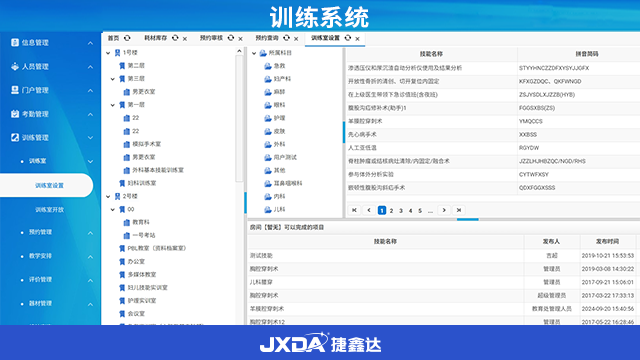This screenshot has width=640, height=360.
Task: Open the 教学安排 submenu
Action: coord(40,256)
